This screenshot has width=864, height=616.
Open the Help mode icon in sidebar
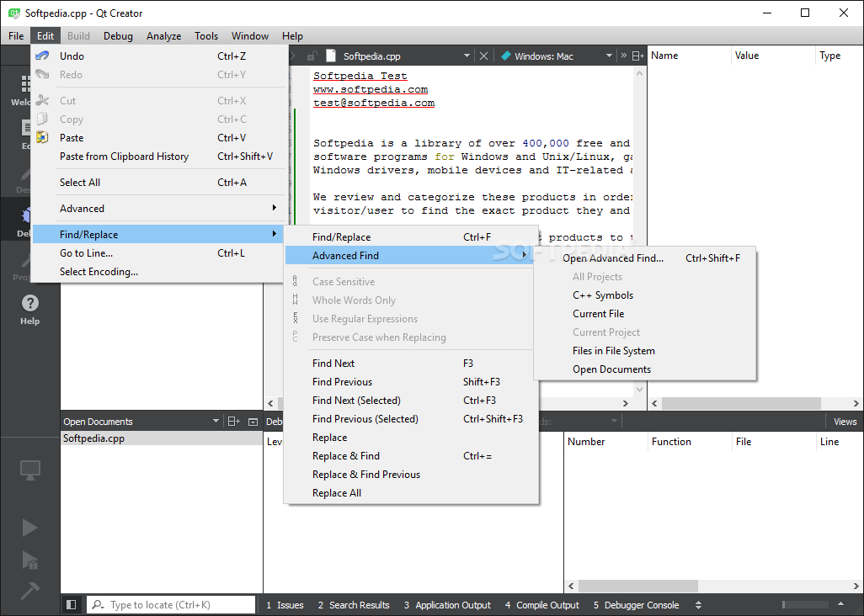click(x=29, y=310)
